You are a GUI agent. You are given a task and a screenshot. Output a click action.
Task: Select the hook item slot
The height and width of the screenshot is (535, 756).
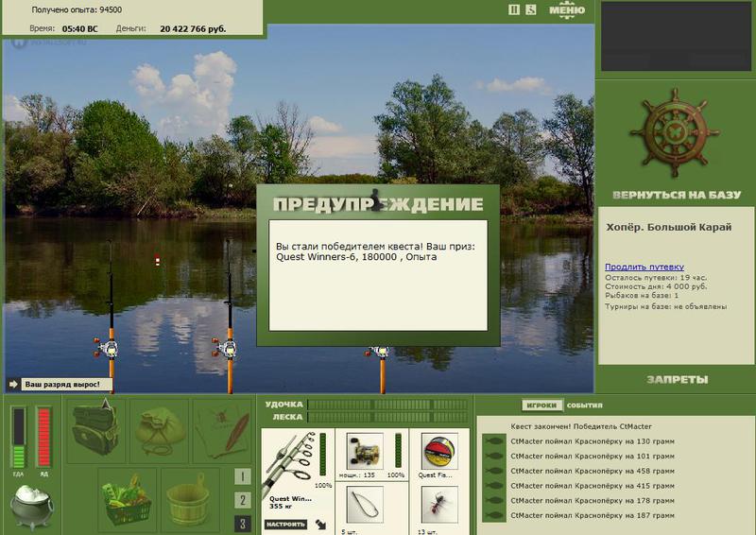365,505
